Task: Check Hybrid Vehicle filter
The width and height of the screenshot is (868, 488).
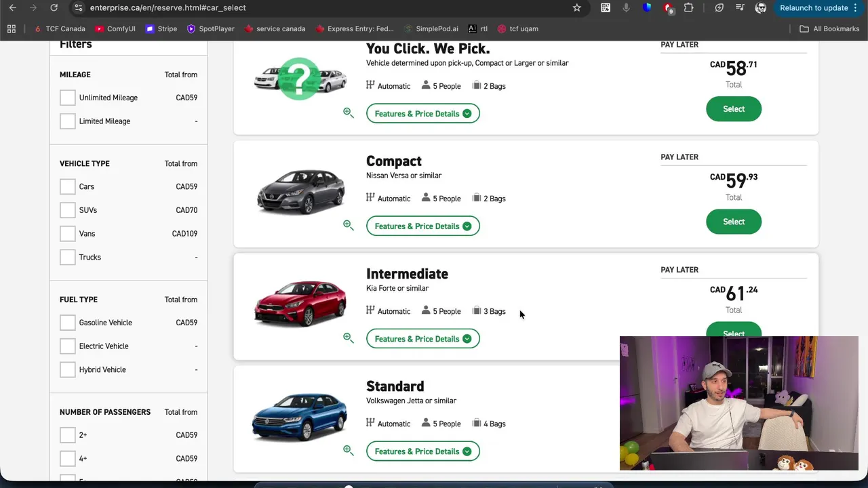Action: click(68, 369)
